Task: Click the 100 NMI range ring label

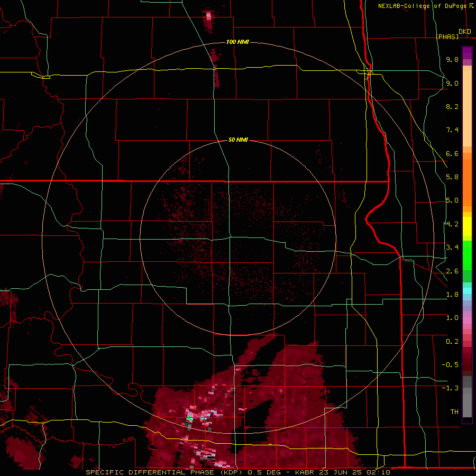Action: pyautogui.click(x=237, y=42)
